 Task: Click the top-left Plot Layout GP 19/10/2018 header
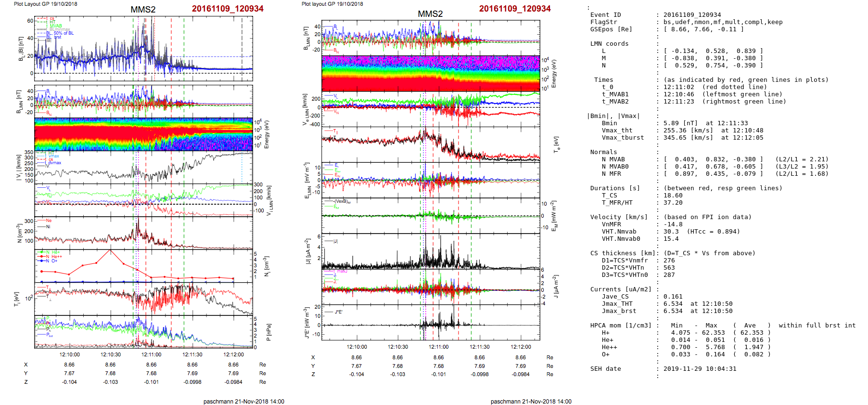click(x=46, y=4)
